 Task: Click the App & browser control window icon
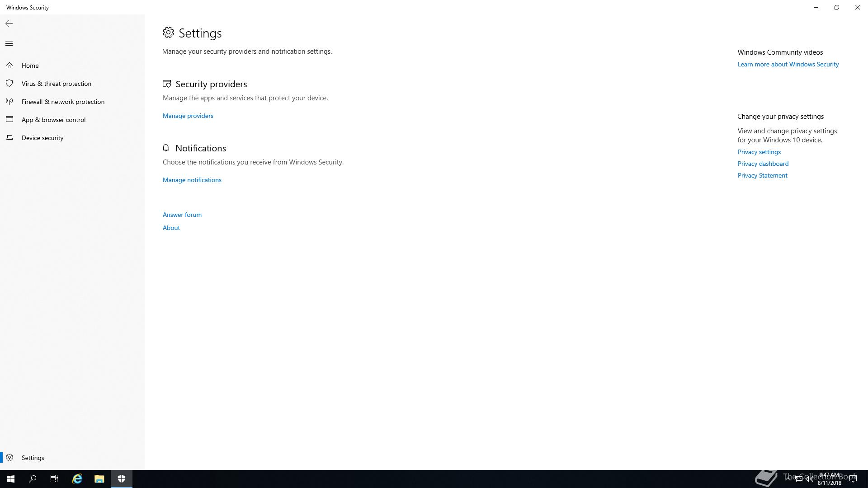[x=9, y=120]
